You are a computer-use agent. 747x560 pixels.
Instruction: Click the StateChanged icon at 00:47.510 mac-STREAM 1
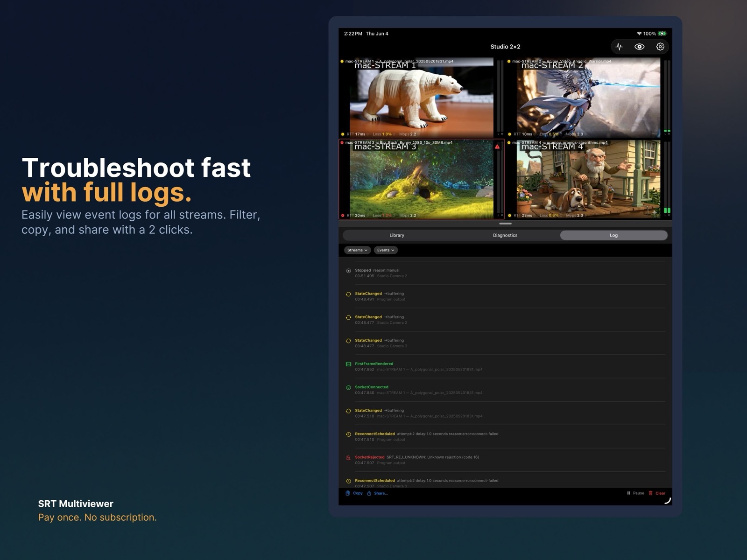coord(348,411)
